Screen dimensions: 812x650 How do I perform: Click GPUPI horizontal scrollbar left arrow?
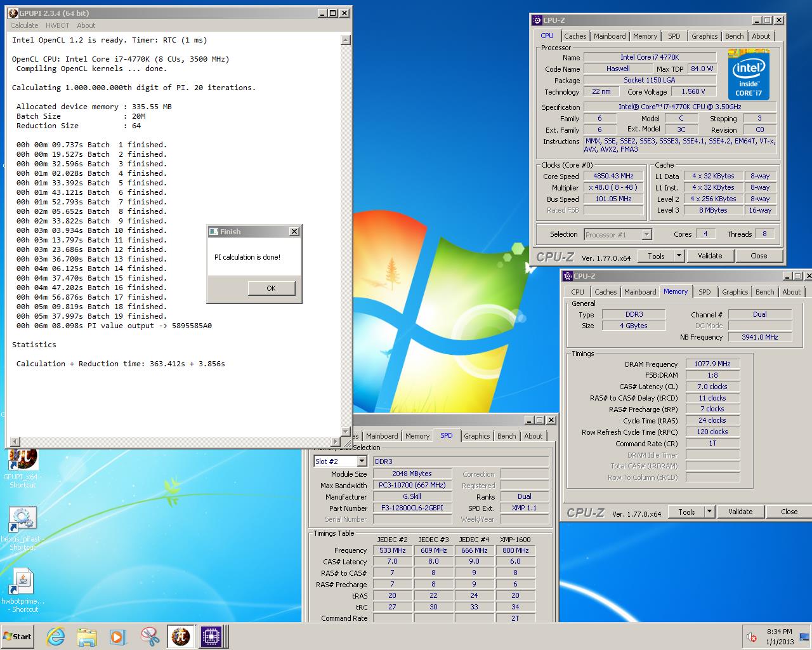(x=15, y=441)
